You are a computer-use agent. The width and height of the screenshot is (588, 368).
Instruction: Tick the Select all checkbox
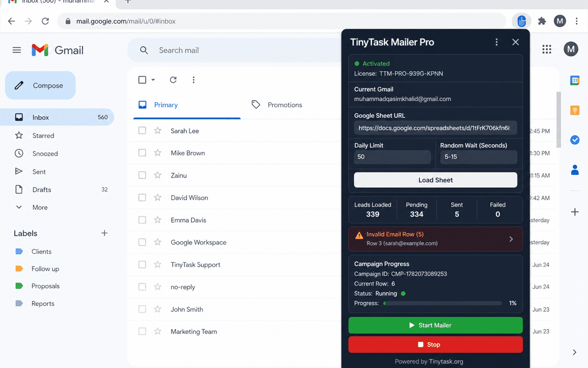pyautogui.click(x=142, y=80)
